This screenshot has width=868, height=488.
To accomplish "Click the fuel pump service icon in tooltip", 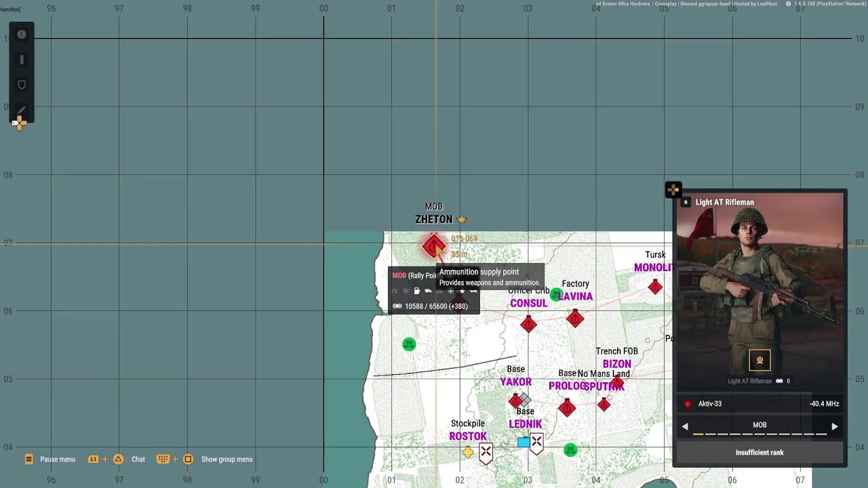I will point(417,291).
